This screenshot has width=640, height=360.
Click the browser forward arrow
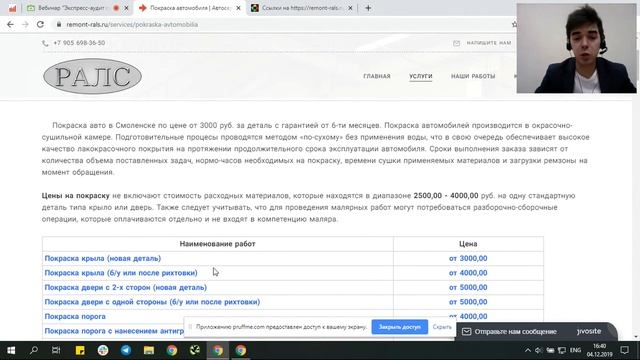click(25, 24)
